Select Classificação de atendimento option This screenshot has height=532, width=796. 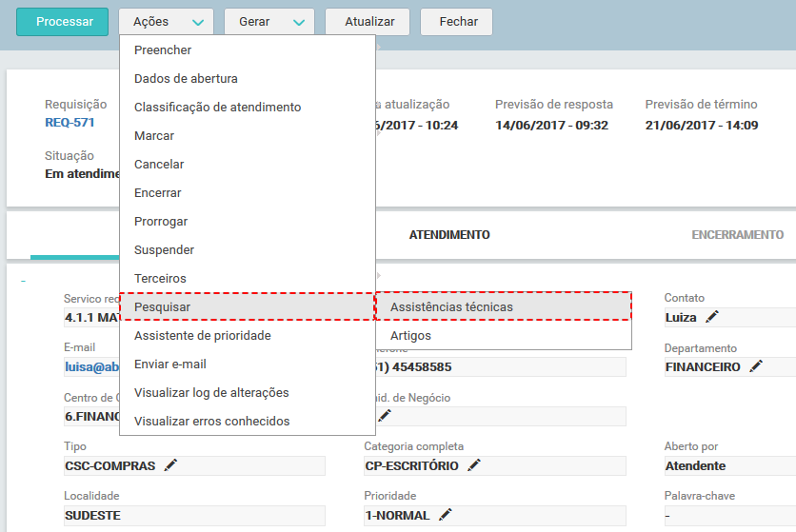tap(248, 108)
